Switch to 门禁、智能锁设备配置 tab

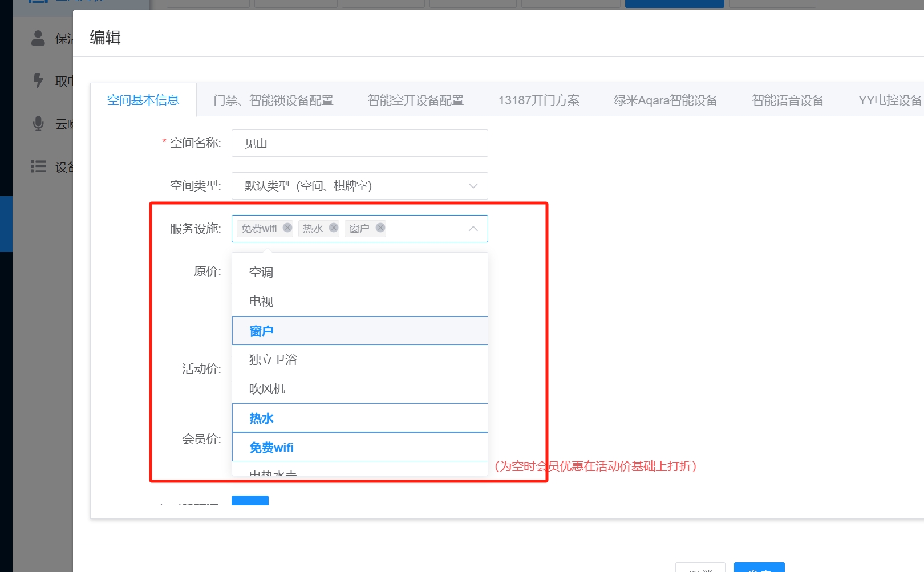[273, 100]
